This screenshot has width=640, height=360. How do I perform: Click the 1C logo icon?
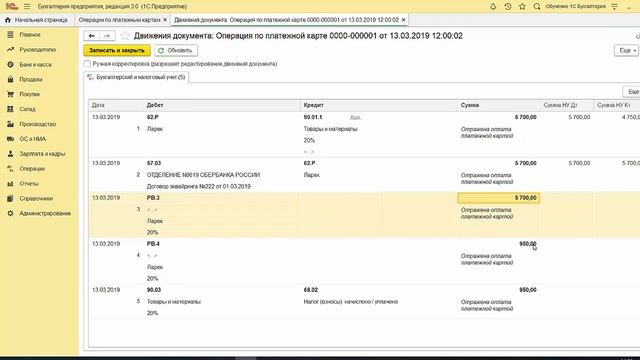pyautogui.click(x=11, y=7)
